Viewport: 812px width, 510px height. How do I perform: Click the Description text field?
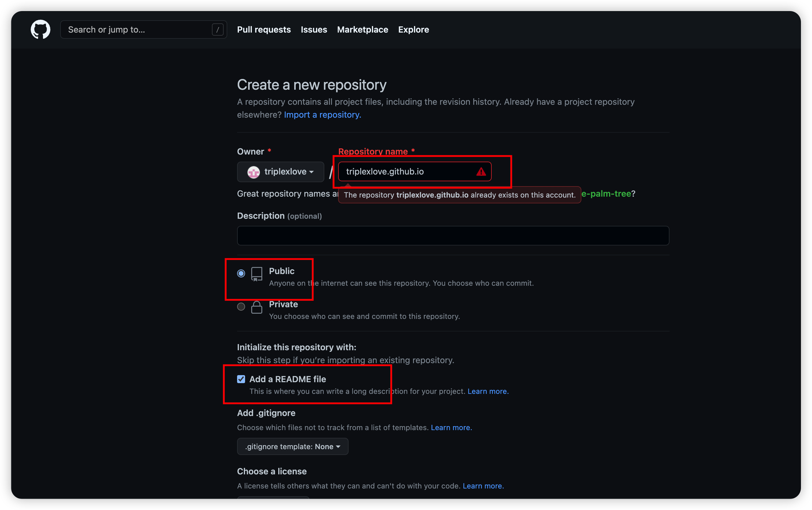[453, 235]
